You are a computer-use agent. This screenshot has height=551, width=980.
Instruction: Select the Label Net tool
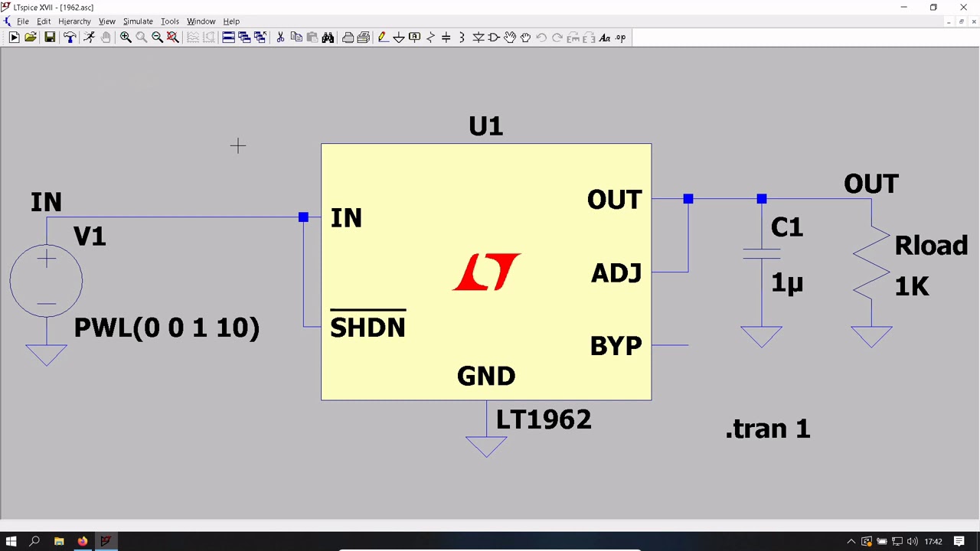pos(415,37)
